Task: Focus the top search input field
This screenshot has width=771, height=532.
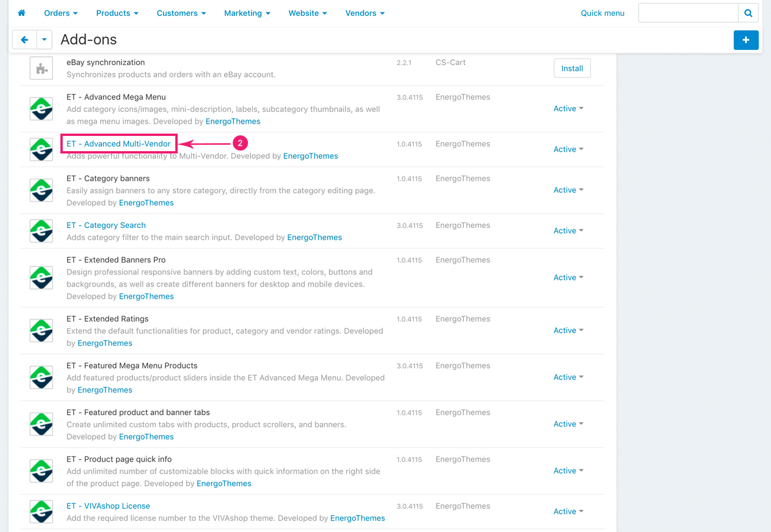Action: click(688, 13)
